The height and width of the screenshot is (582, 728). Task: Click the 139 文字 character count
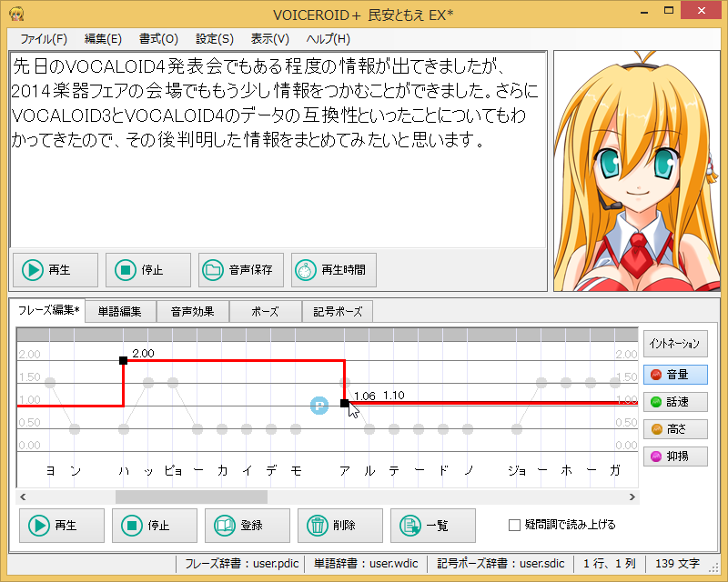677,564
